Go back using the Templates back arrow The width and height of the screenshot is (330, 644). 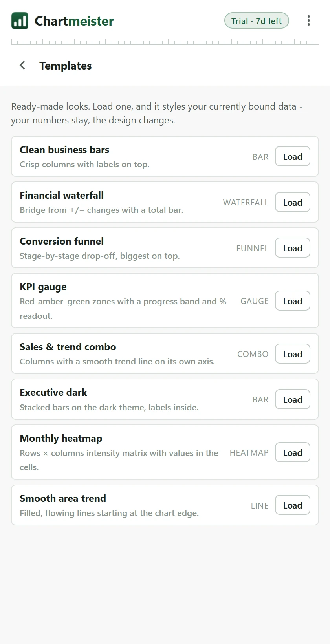tap(22, 66)
